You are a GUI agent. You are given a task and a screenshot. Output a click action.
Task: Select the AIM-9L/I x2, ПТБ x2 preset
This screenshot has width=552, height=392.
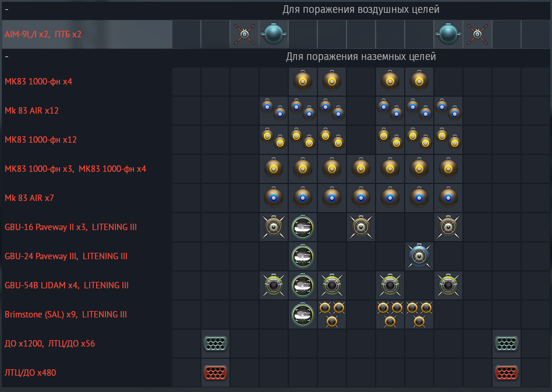pos(43,35)
